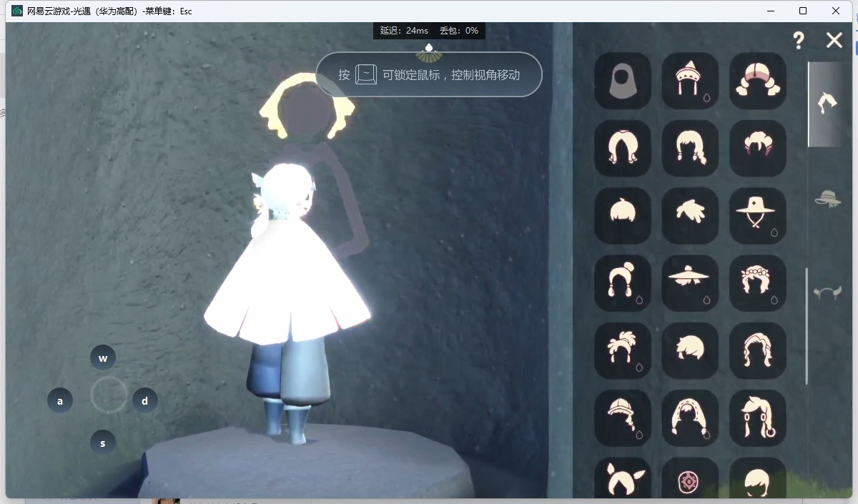Close the in-game outfit selection panel
Image resolution: width=858 pixels, height=504 pixels.
click(834, 41)
